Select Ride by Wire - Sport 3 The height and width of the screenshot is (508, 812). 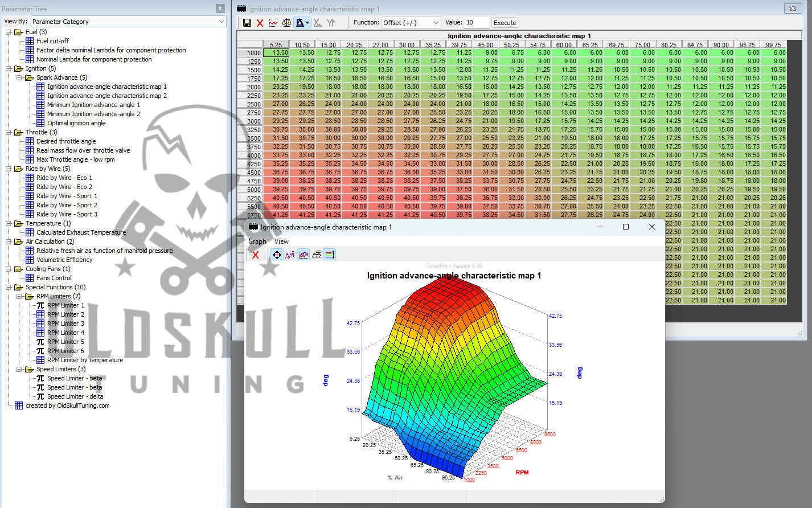click(67, 214)
